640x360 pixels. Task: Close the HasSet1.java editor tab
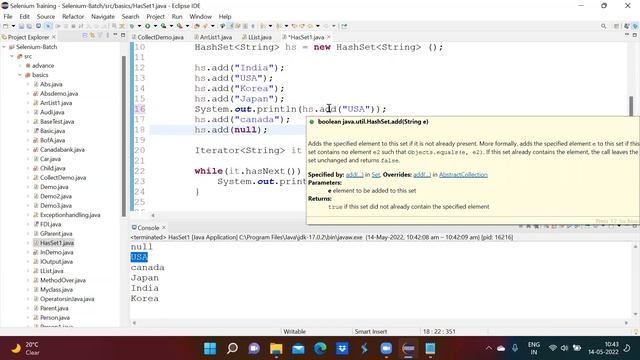(329, 37)
